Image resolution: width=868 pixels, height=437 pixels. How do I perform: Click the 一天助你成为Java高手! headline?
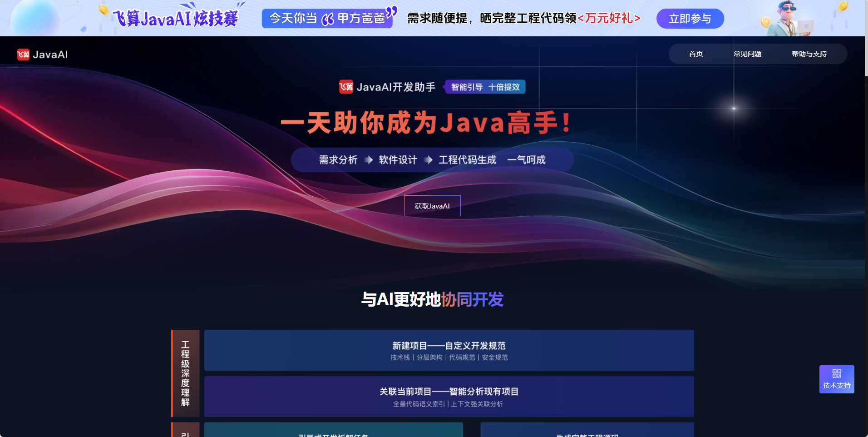coord(427,123)
